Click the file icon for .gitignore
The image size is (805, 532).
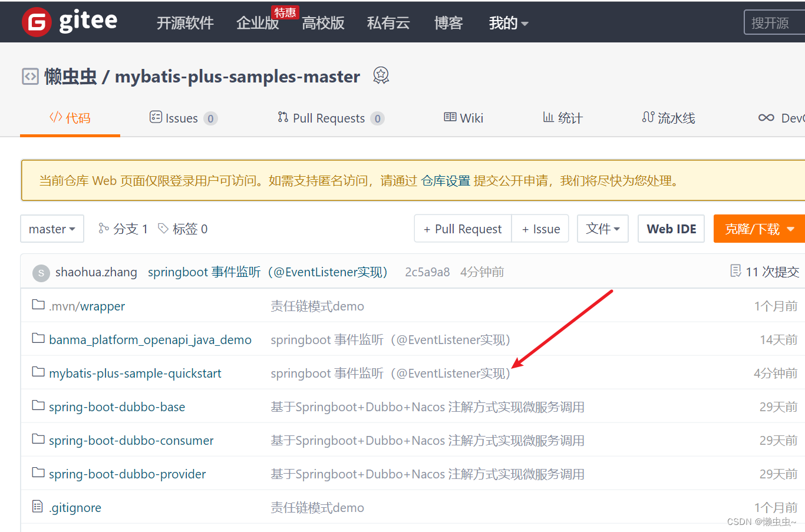[x=38, y=506]
